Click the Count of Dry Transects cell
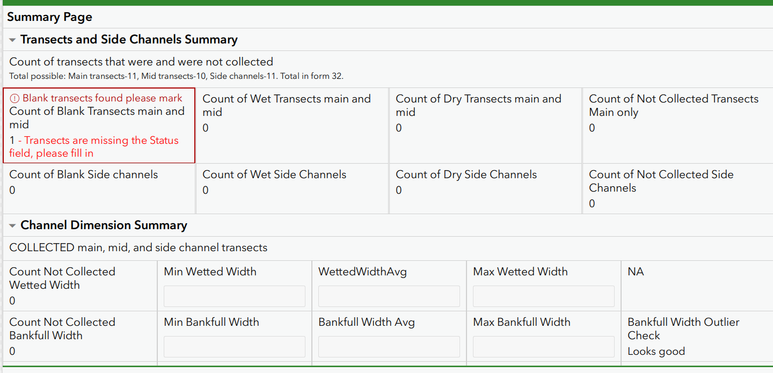 click(x=486, y=126)
